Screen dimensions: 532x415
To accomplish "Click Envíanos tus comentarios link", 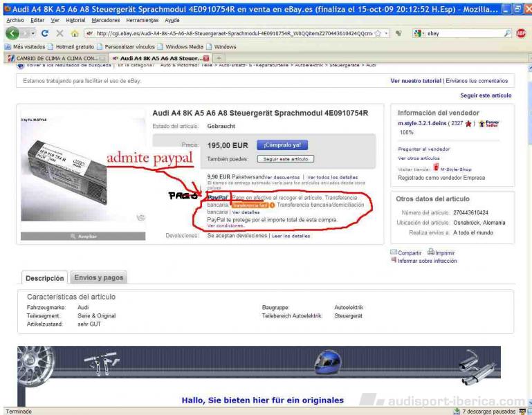I will pos(477,81).
